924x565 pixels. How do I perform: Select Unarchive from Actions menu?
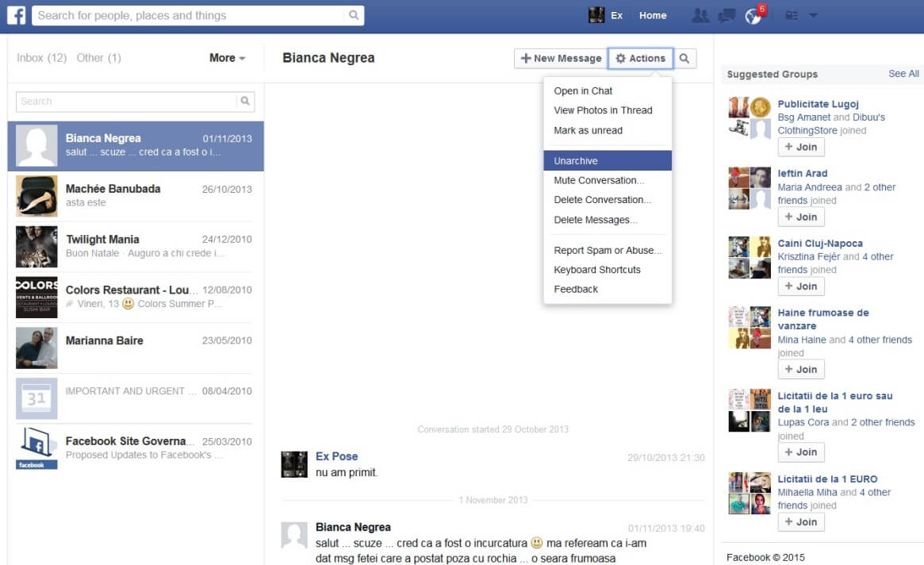point(576,160)
